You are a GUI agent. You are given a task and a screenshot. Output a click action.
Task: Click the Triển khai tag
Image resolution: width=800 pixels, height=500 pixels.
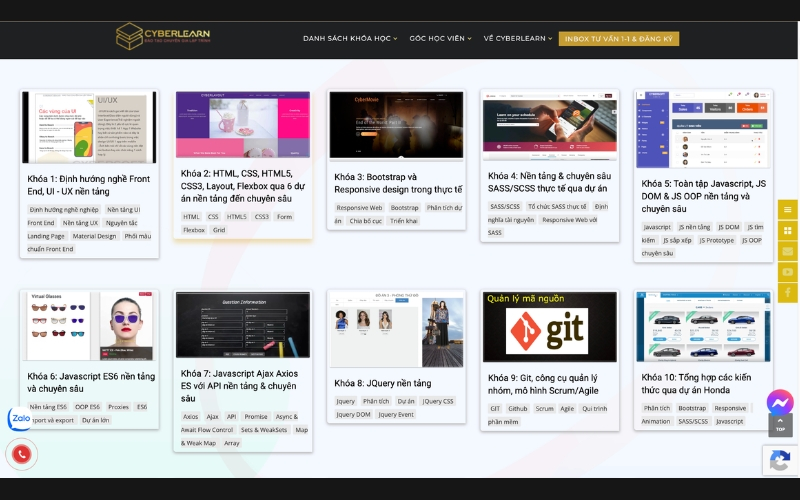404,221
